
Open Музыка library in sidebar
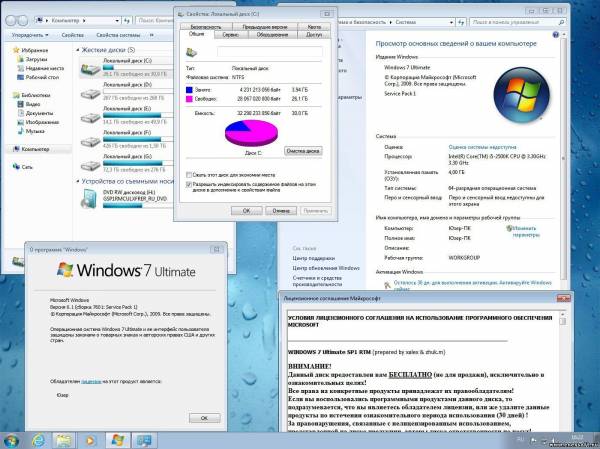[x=35, y=131]
